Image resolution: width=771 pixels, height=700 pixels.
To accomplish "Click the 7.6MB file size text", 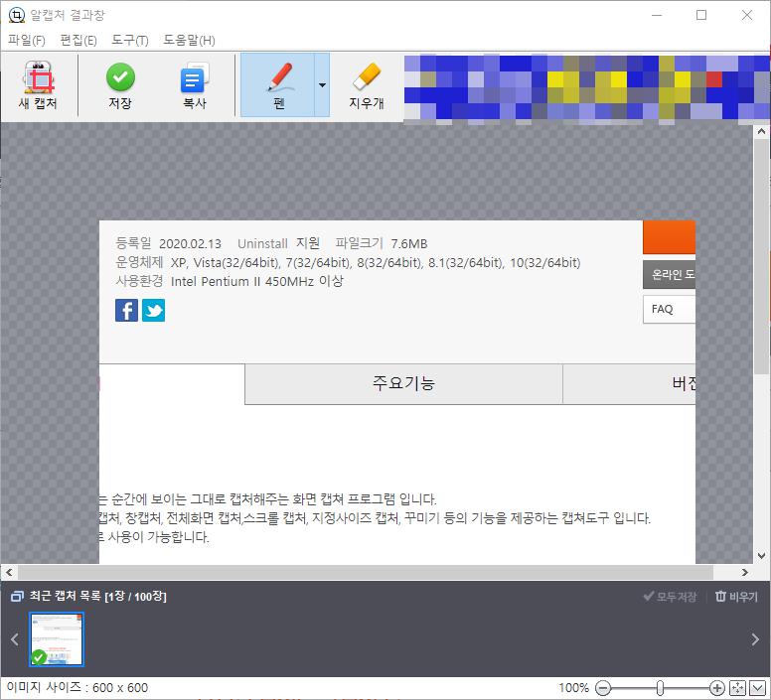I will pyautogui.click(x=409, y=243).
